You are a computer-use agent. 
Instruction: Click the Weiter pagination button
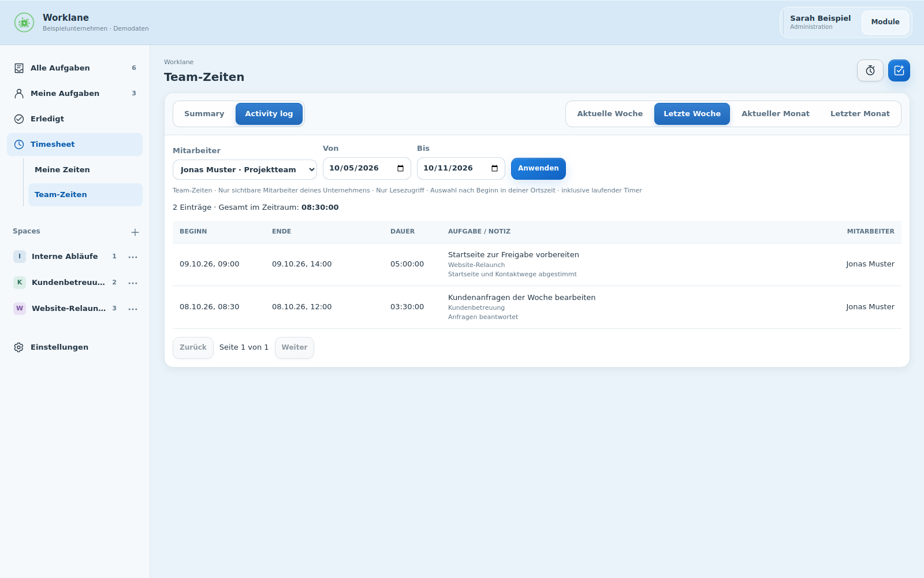coord(295,348)
